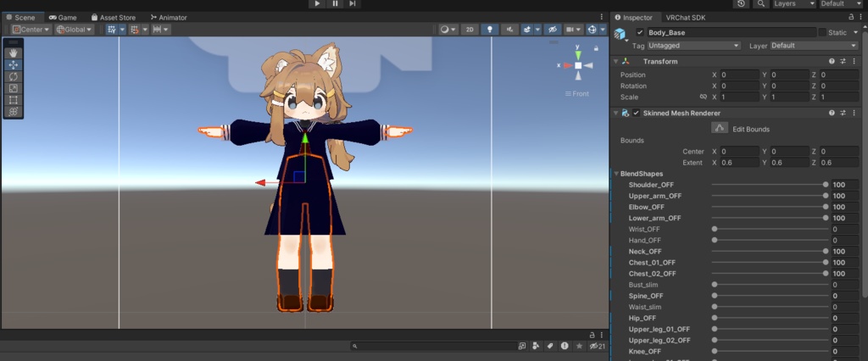Open the global search magnifier

tap(761, 3)
